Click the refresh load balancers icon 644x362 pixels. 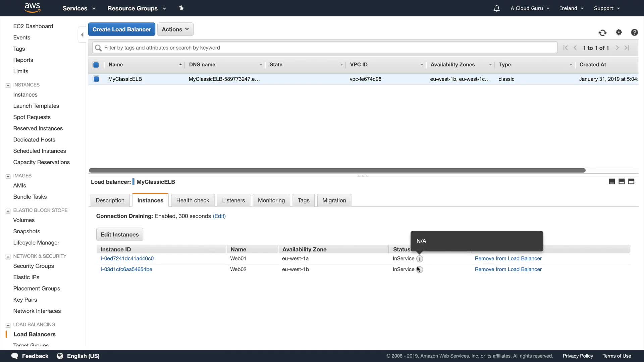pos(602,33)
